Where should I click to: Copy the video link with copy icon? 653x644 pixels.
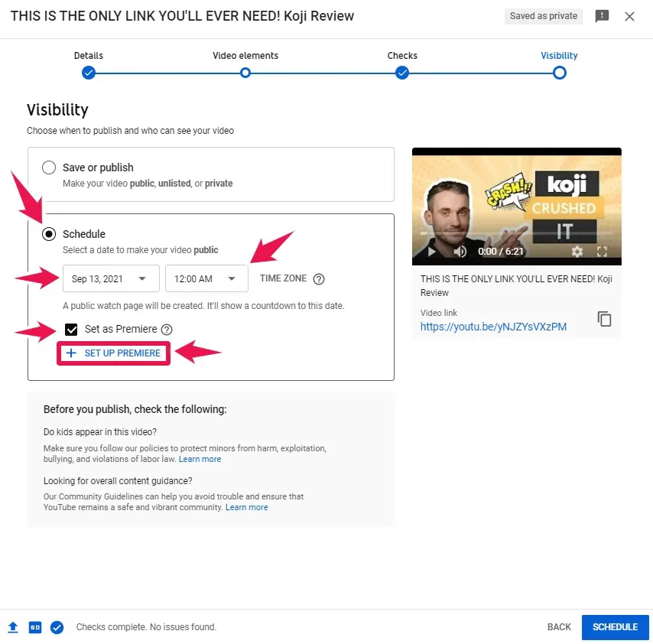[604, 319]
